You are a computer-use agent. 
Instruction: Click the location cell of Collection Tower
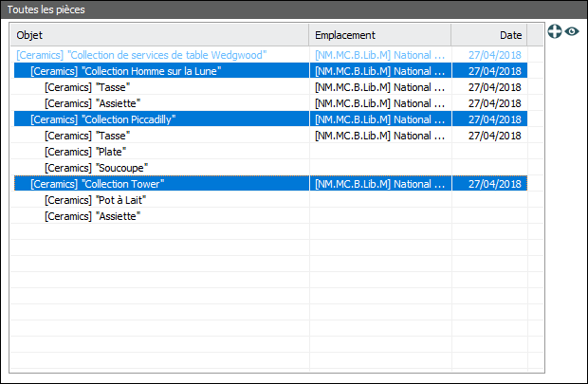pyautogui.click(x=379, y=184)
